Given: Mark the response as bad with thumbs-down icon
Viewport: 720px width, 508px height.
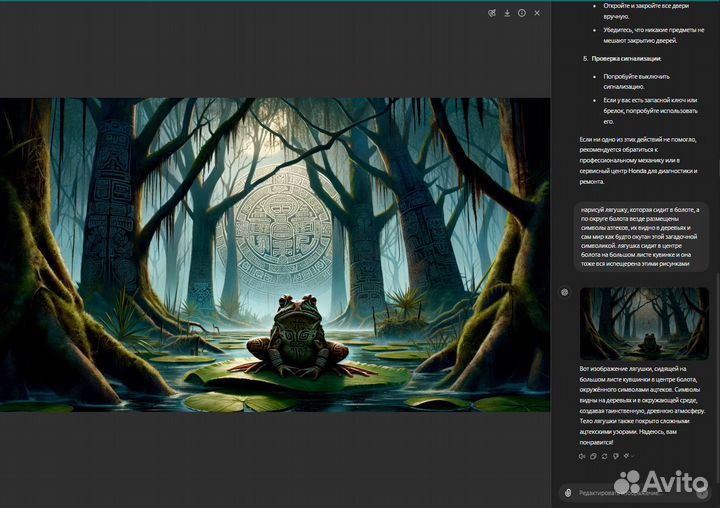Looking at the screenshot, I should click(x=616, y=456).
